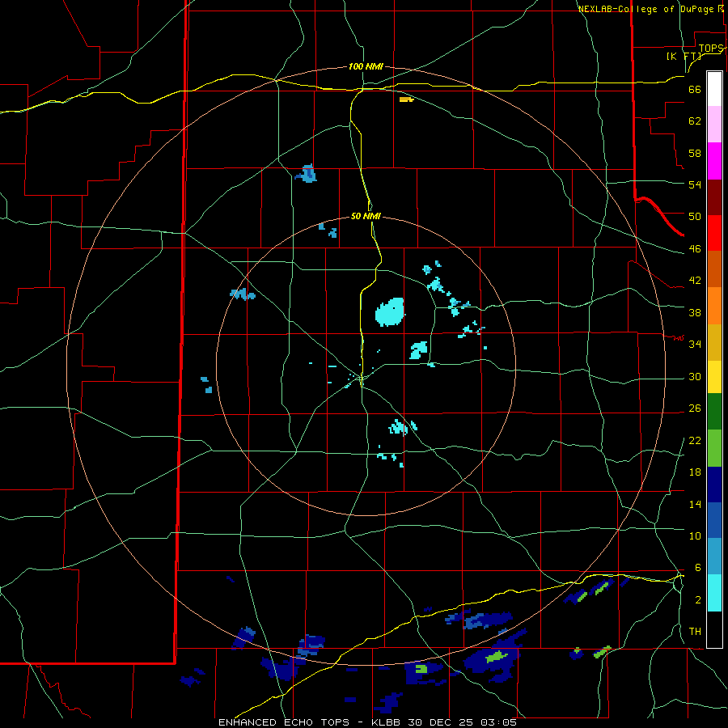Image resolution: width=728 pixels, height=728 pixels.
Task: Click the white legend color band
Action: [x=714, y=89]
